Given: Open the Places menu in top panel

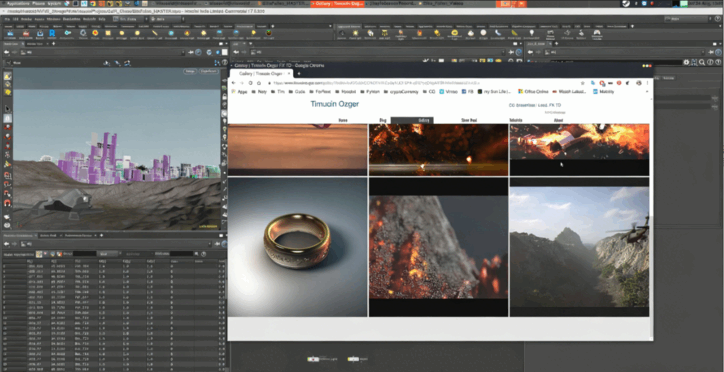Looking at the screenshot, I should pyautogui.click(x=39, y=3).
